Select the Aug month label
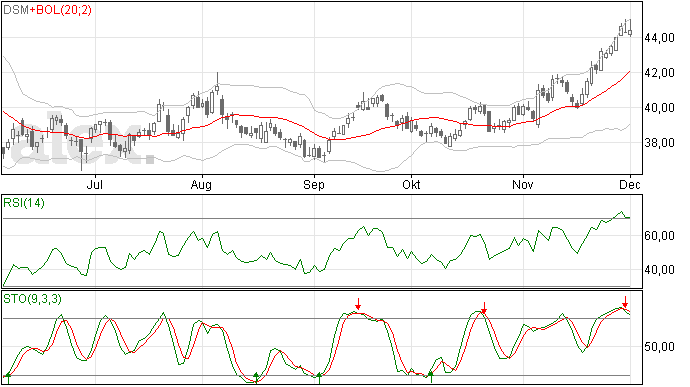 click(201, 184)
